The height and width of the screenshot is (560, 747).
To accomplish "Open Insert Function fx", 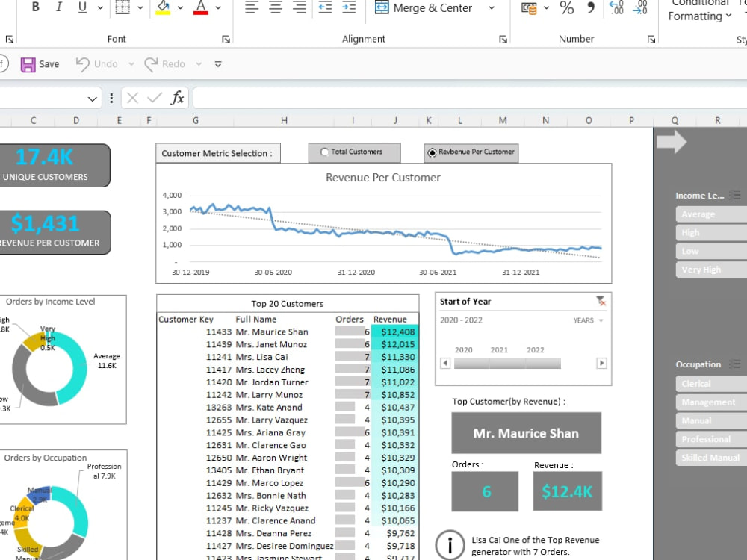I will 177,98.
